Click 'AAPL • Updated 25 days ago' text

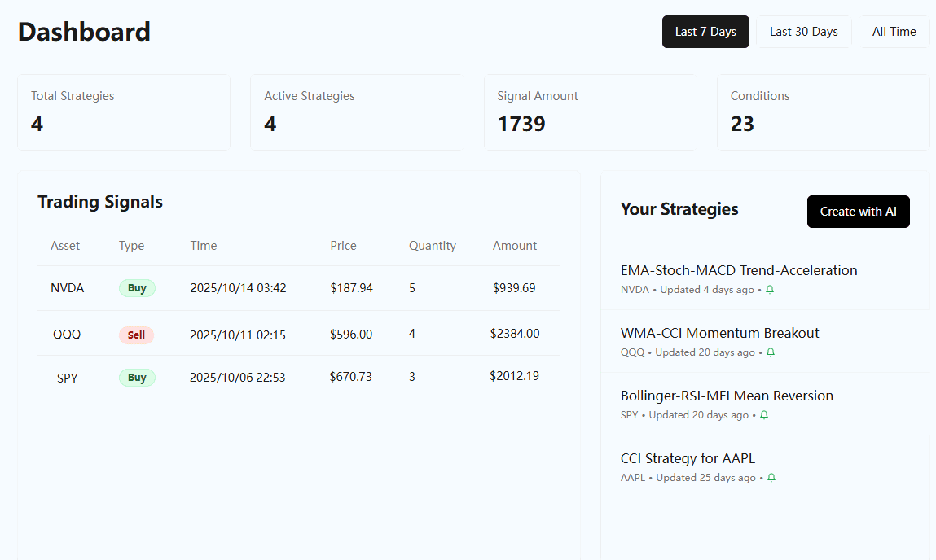coord(688,477)
